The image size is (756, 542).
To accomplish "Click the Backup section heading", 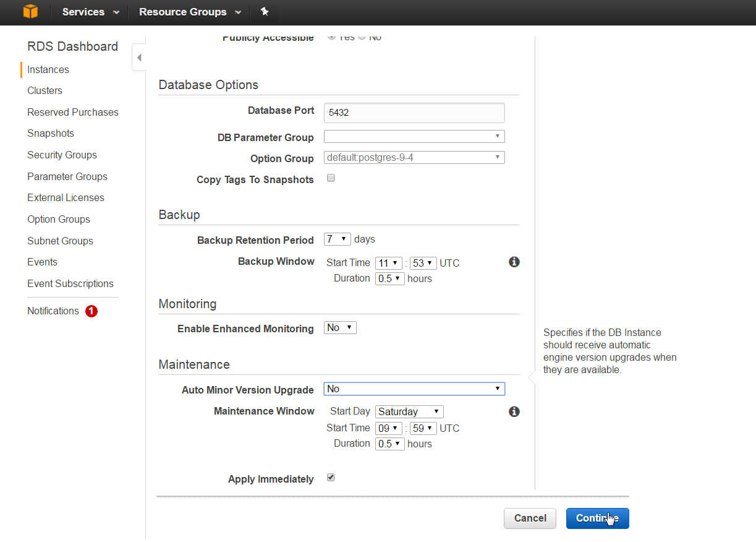I will click(x=179, y=215).
